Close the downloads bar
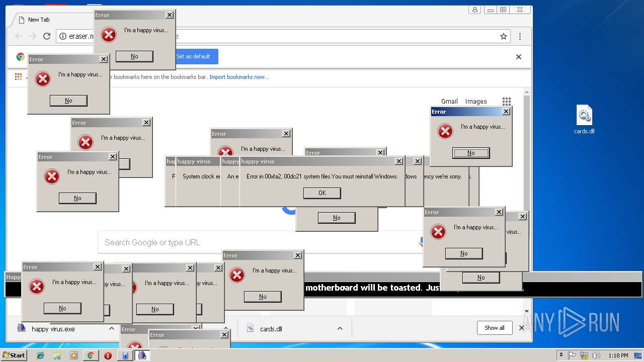 [x=522, y=328]
